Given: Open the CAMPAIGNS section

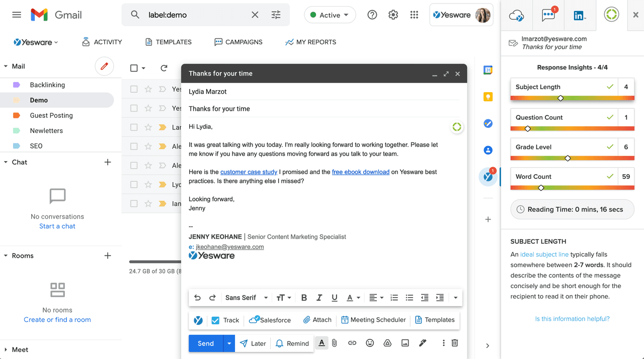Looking at the screenshot, I should pyautogui.click(x=238, y=42).
